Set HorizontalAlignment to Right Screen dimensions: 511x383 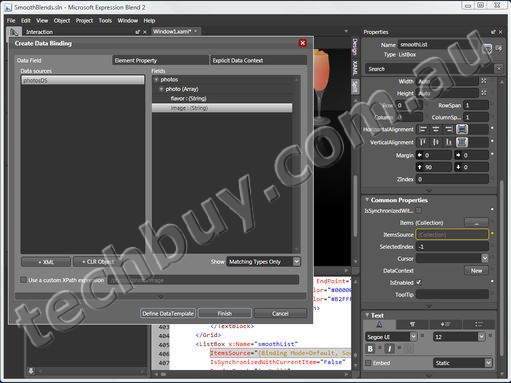click(x=449, y=129)
